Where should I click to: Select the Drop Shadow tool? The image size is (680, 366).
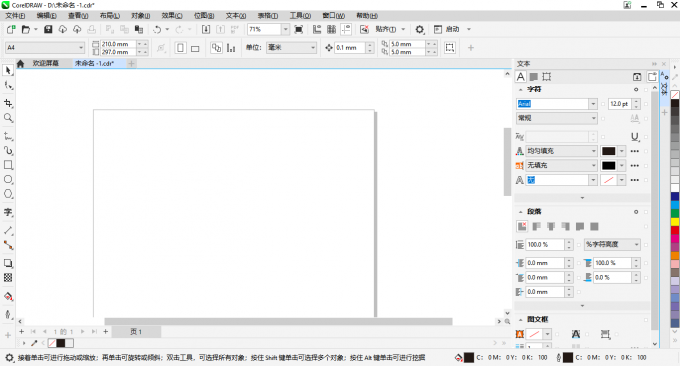tap(8, 263)
